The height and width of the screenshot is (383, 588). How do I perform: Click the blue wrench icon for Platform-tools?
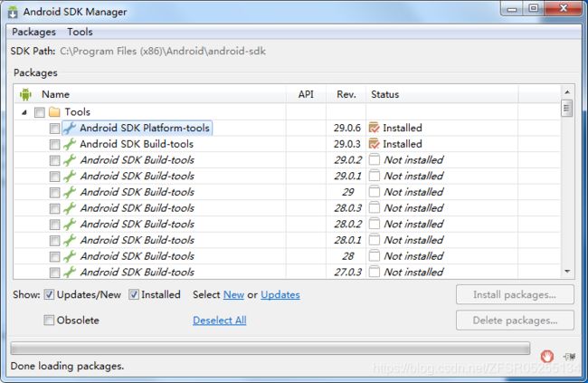70,128
